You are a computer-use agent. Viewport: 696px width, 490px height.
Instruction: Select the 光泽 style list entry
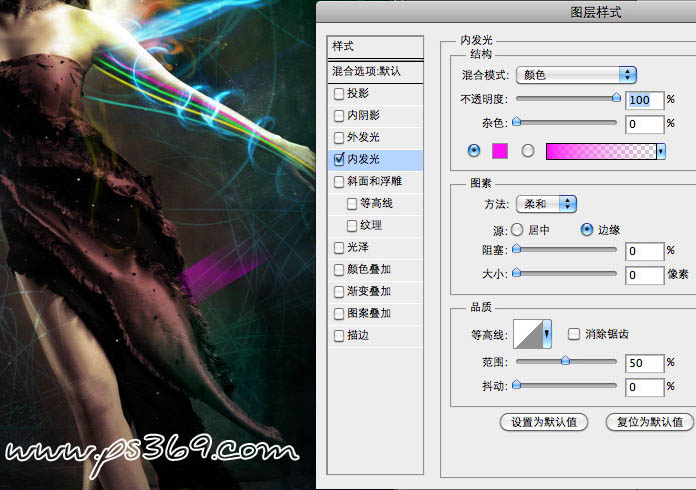click(376, 248)
